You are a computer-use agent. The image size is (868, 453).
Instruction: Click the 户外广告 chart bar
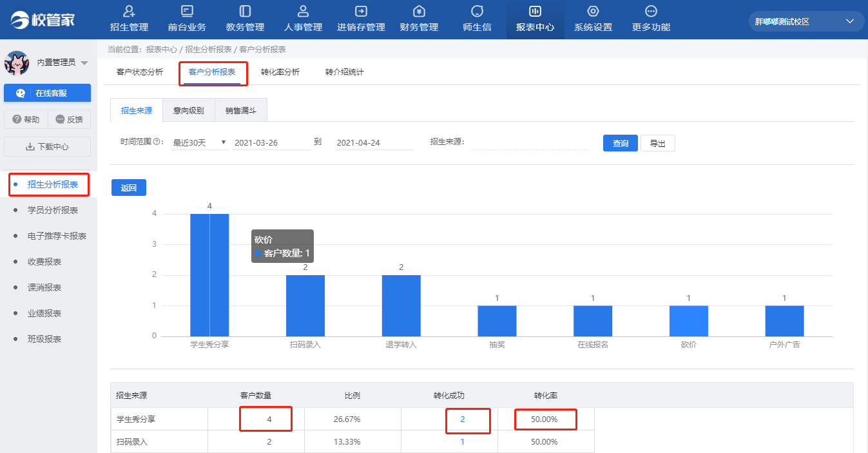784,321
